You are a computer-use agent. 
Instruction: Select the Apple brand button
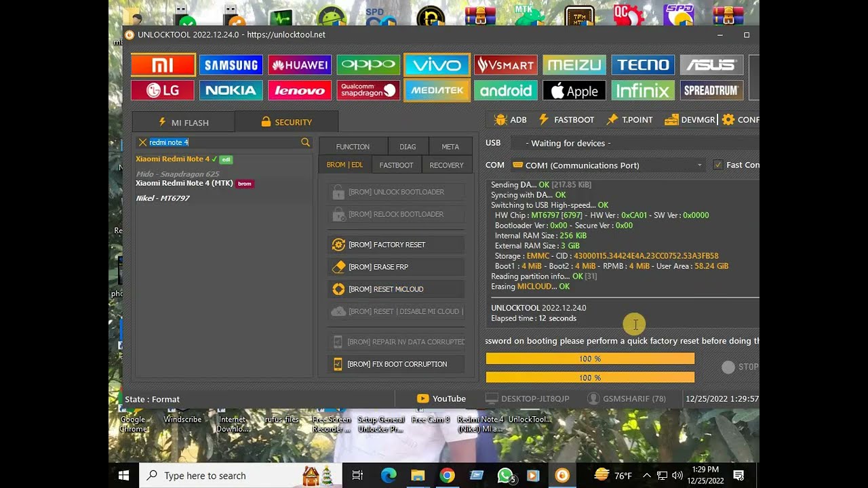point(574,90)
